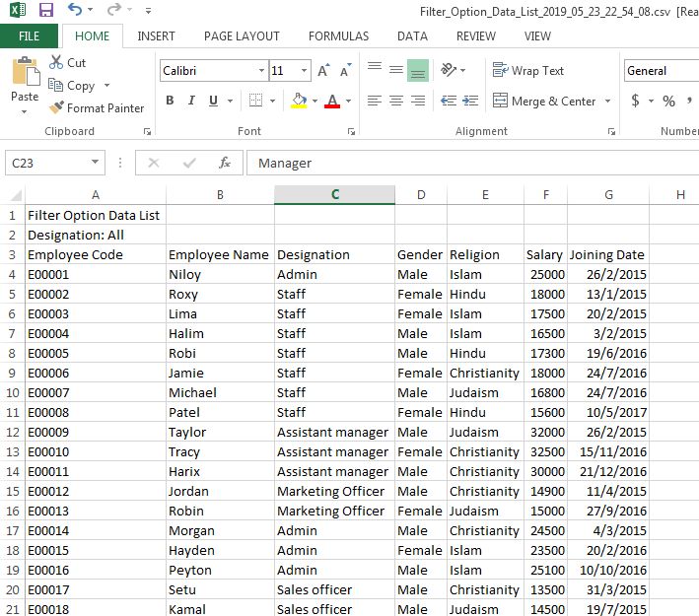Click the Center align icon

point(395,101)
